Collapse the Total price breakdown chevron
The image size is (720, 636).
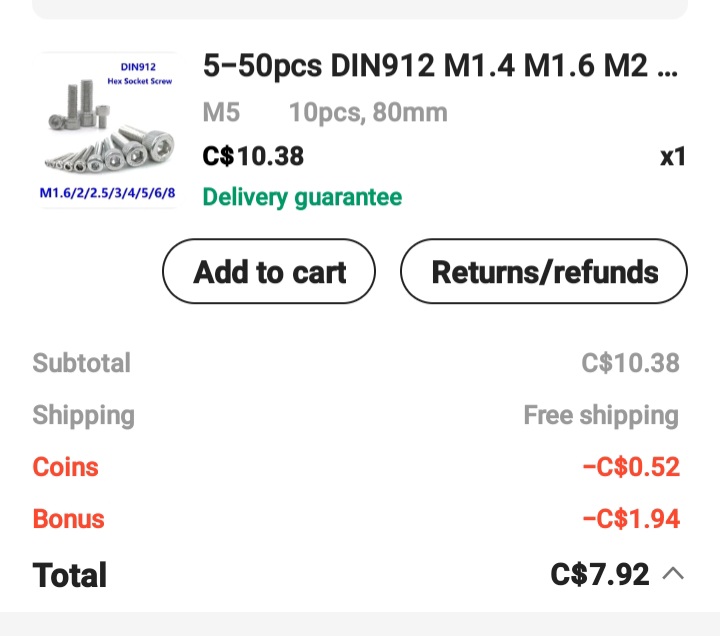674,574
